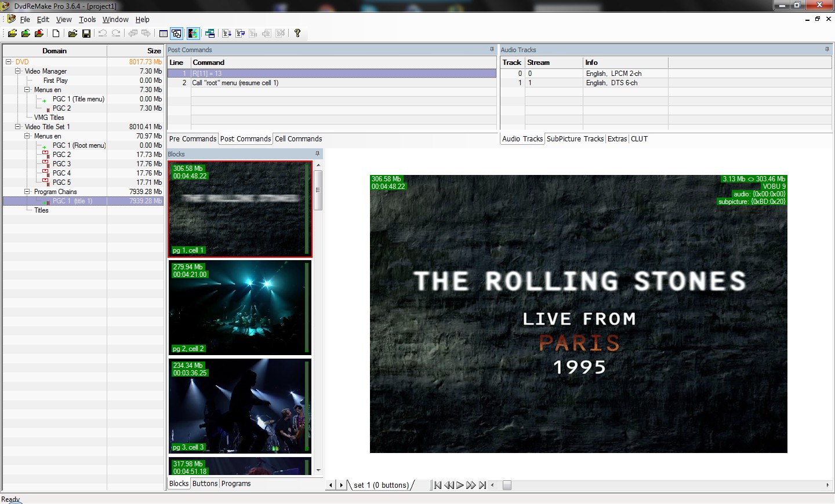Open the View menu
Viewport: 835px width, 504px height.
click(x=64, y=19)
